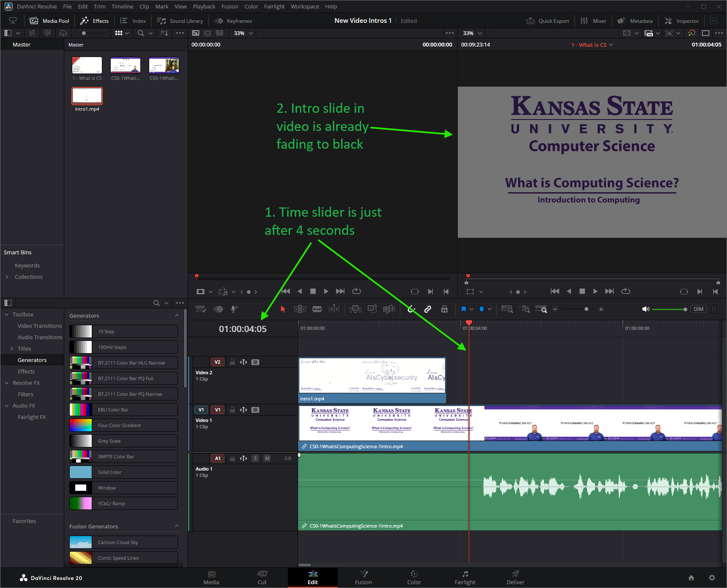Open the Metadata panel
Image resolution: width=727 pixels, height=588 pixels.
coord(635,21)
